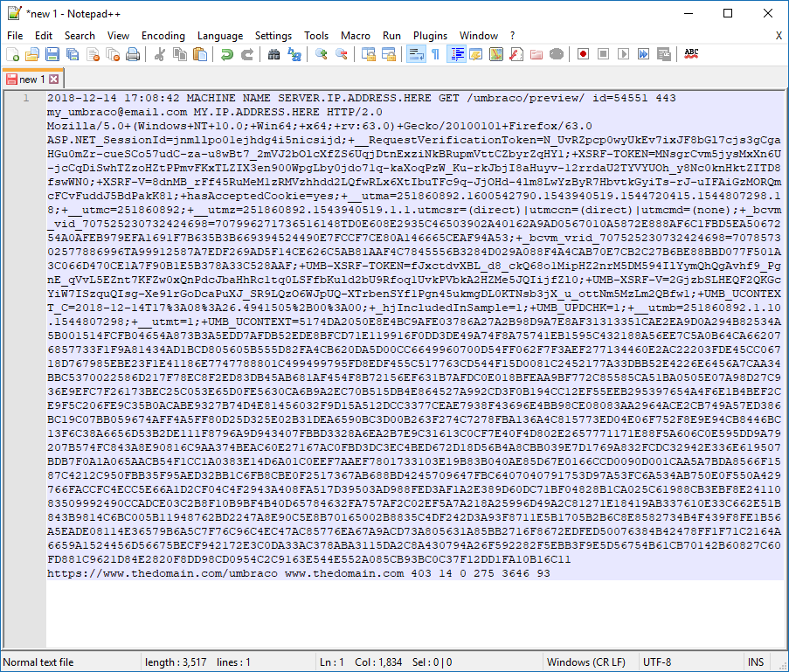Click the monitoring (tail) toolbar icon
789x672 pixels.
[x=557, y=54]
